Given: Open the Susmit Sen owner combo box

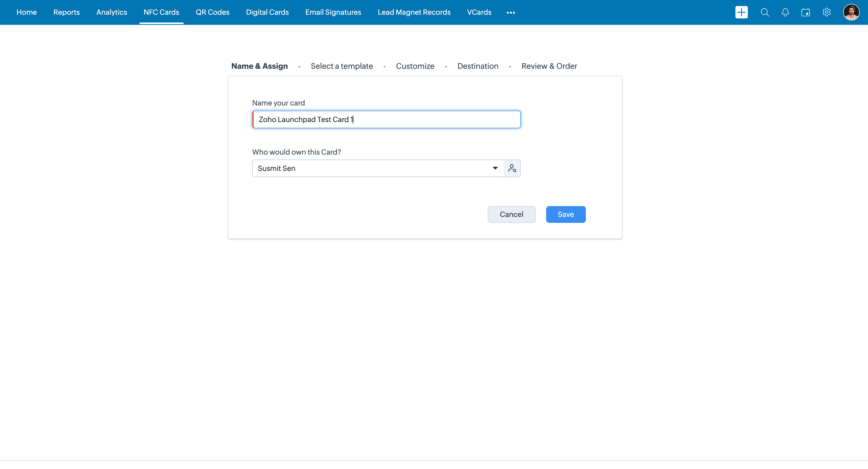Looking at the screenshot, I should click(371, 168).
